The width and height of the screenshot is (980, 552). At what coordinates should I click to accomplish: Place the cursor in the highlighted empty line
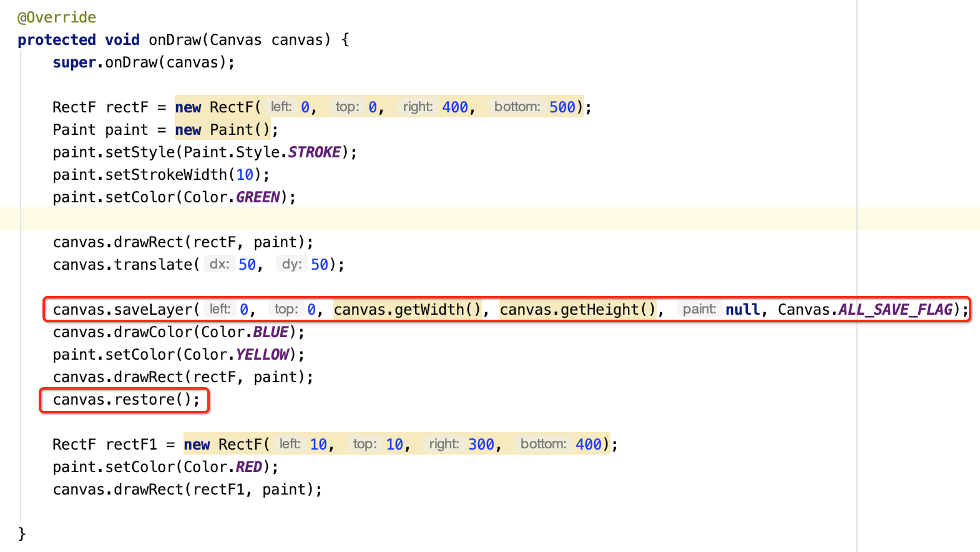point(490,219)
